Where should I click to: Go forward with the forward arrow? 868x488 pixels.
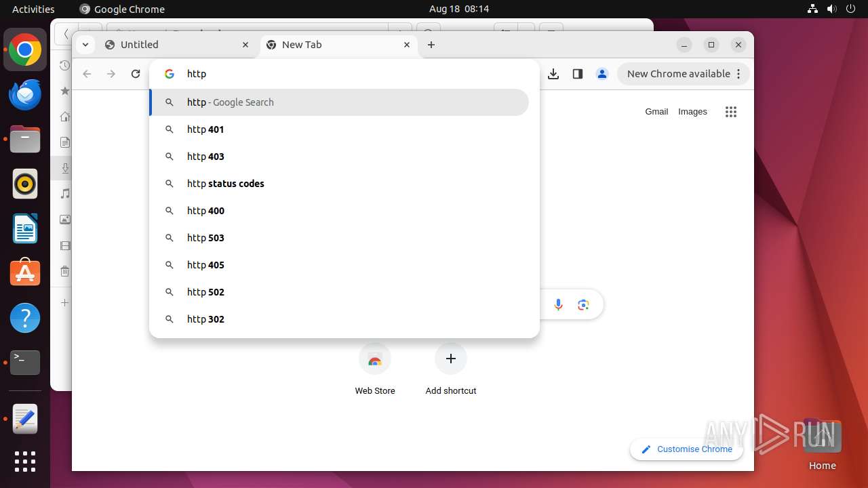point(111,74)
